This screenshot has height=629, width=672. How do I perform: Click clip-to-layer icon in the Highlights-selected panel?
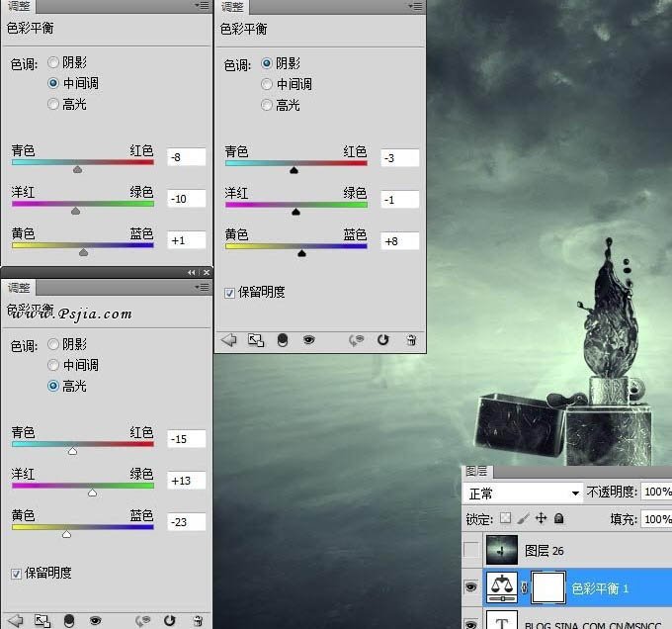(42, 621)
